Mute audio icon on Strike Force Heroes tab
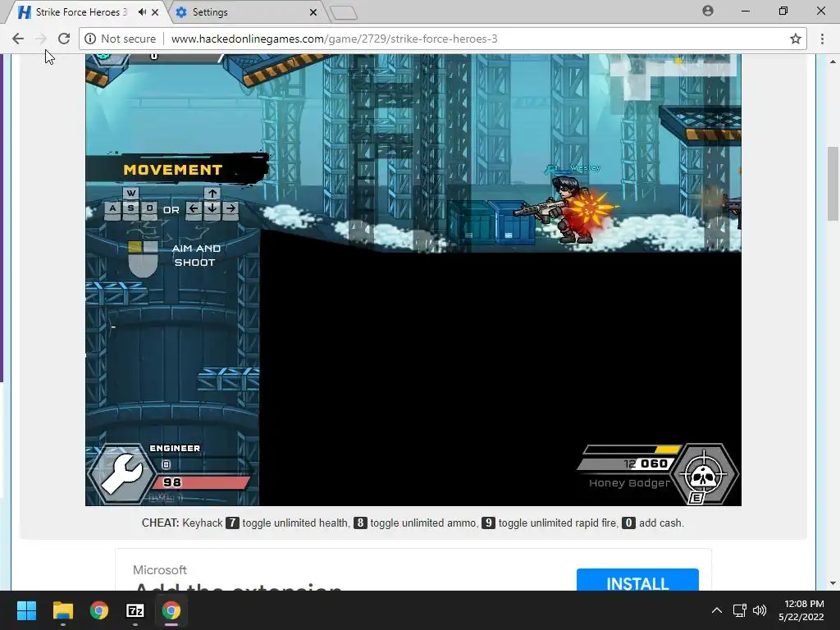Viewport: 840px width, 630px height. (x=142, y=11)
